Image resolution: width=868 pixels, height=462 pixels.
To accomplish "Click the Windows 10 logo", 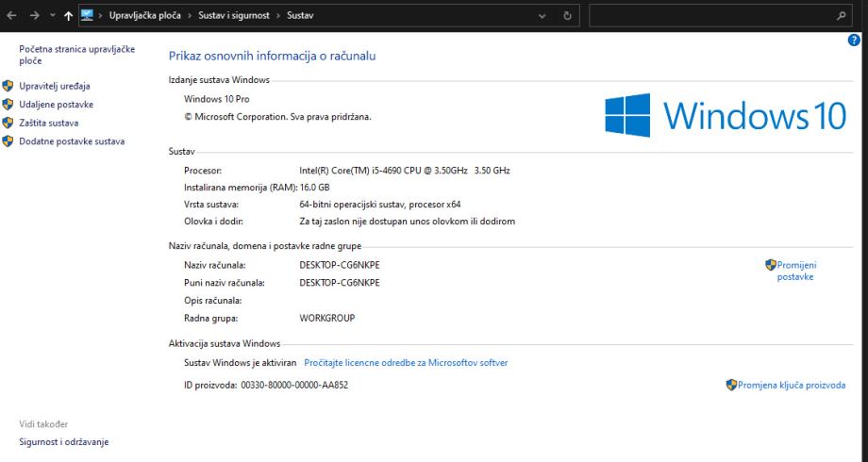I will (x=726, y=115).
